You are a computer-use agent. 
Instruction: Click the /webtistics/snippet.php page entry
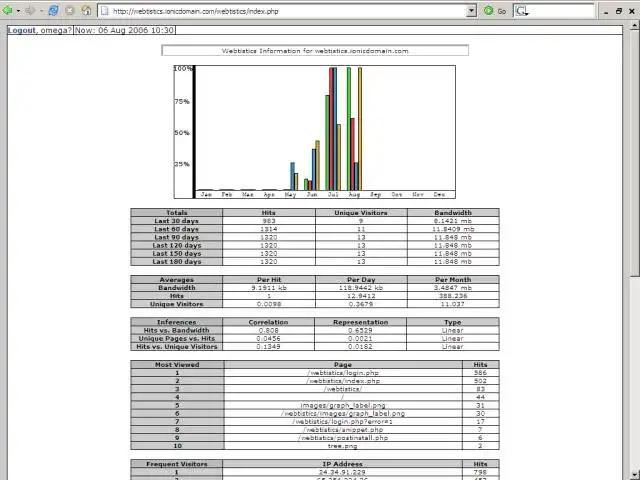tap(343, 430)
